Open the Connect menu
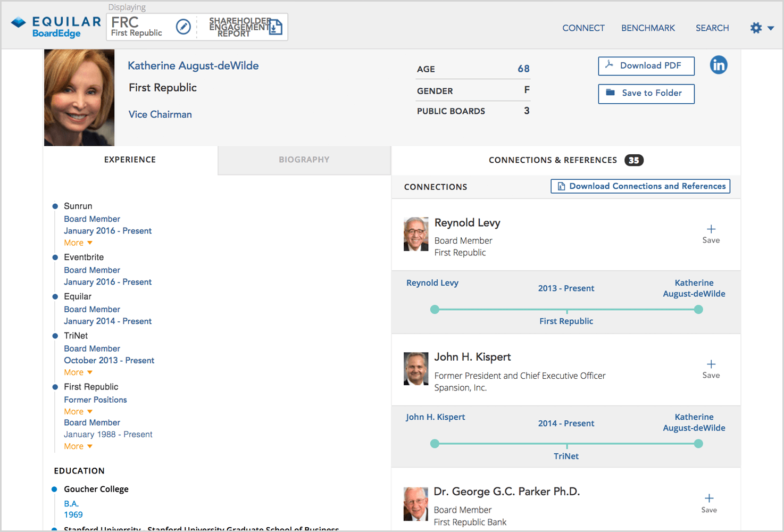 tap(583, 28)
